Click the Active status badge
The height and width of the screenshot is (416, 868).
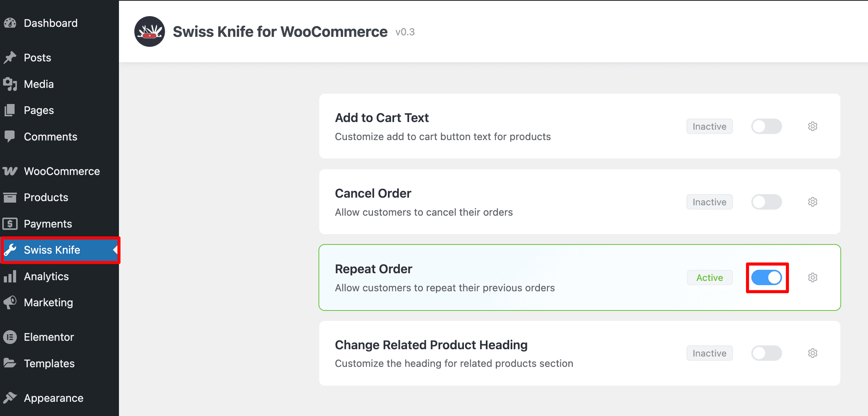point(710,277)
